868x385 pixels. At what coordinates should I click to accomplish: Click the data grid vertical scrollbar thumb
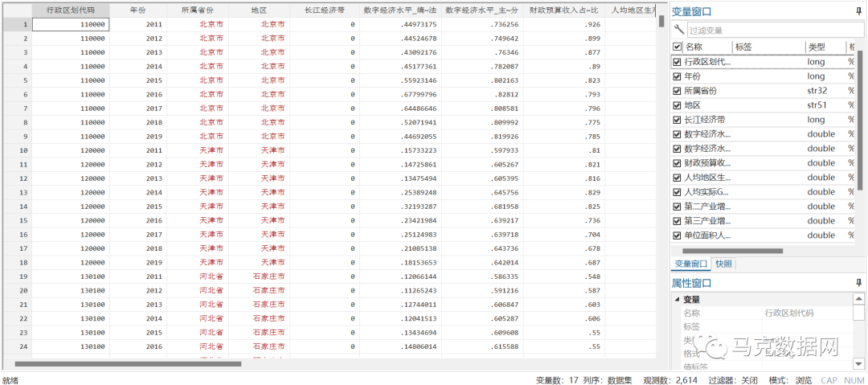(661, 21)
